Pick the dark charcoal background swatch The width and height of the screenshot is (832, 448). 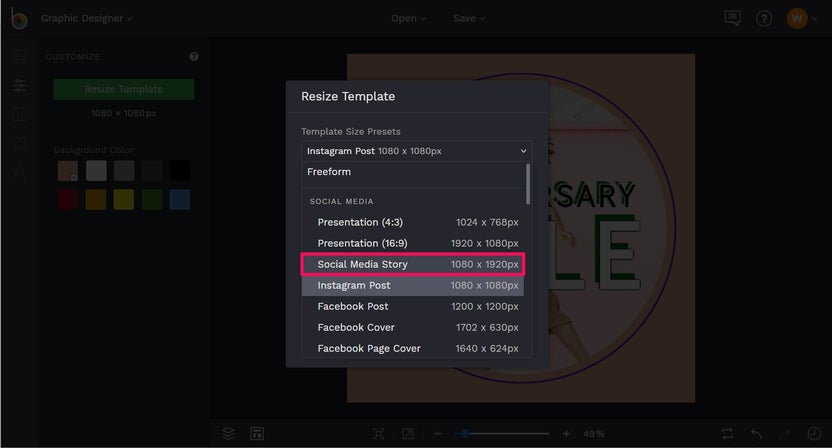[x=152, y=171]
